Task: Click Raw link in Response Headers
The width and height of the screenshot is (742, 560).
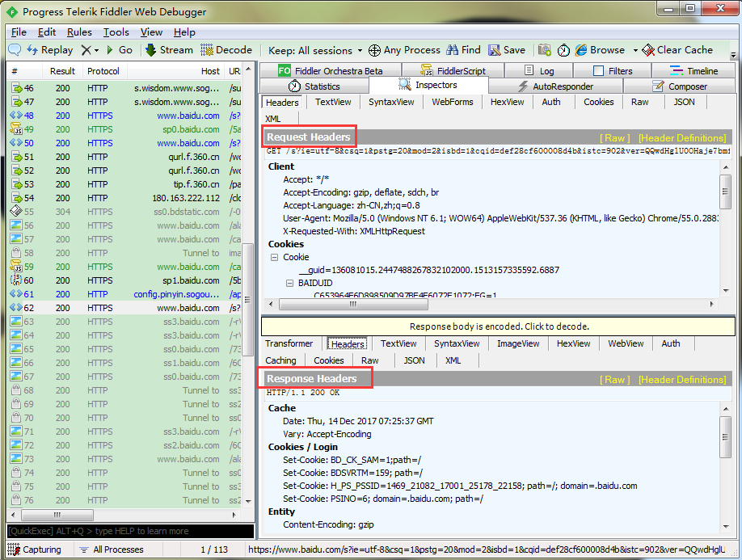Action: [x=615, y=380]
